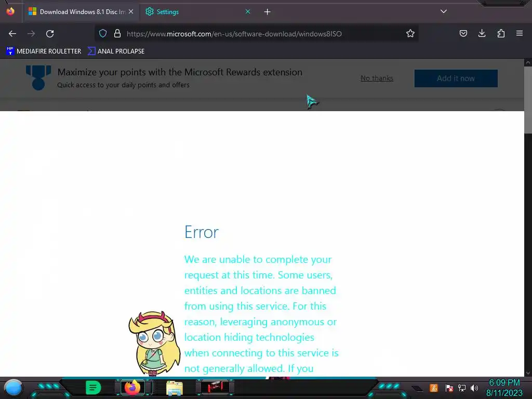This screenshot has width=532, height=399.
Task: Open the Start orb in taskbar
Action: [x=14, y=388]
